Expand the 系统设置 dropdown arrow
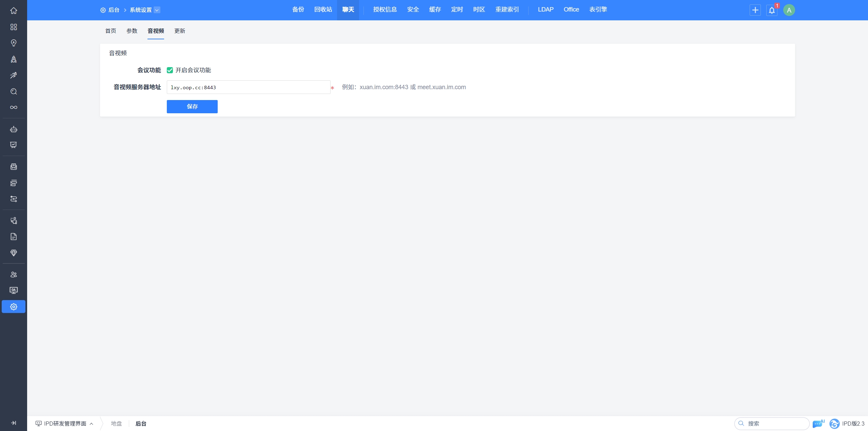Screen dimensions: 868x431 pos(157,10)
